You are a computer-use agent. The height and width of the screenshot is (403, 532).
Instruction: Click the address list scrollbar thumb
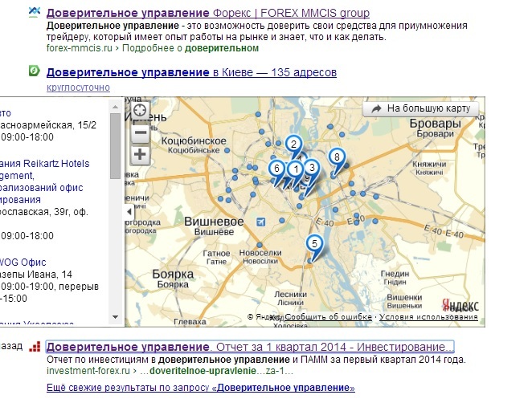point(116,146)
